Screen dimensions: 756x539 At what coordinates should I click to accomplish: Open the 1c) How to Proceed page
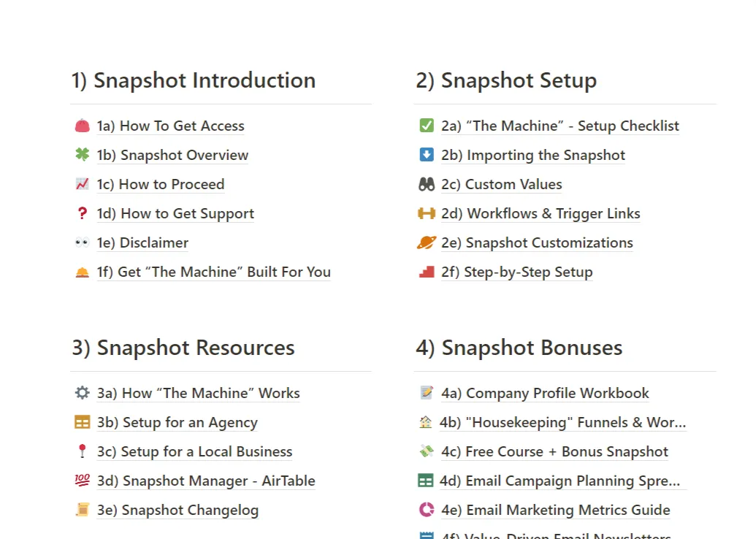point(161,184)
